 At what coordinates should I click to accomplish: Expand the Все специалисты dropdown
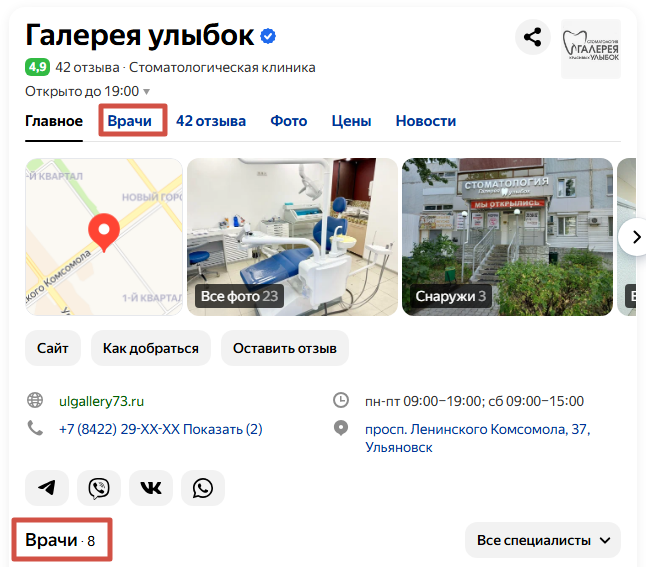click(543, 540)
